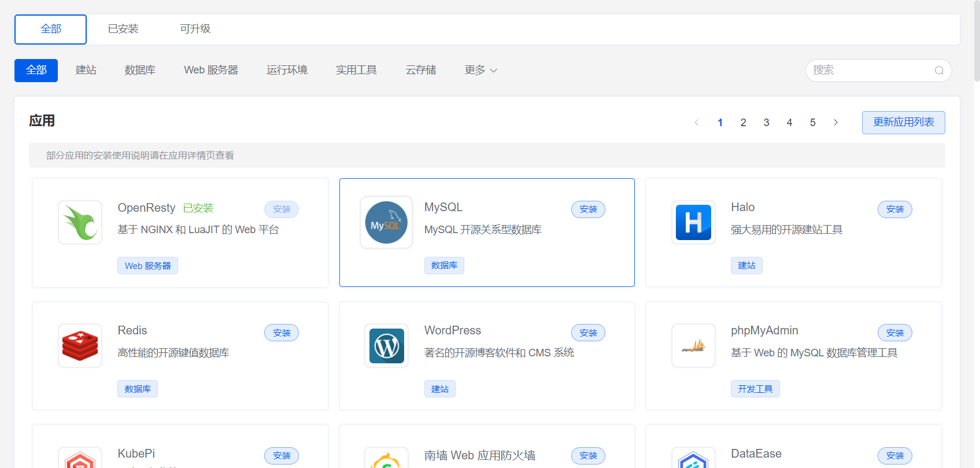Go to page 2
The image size is (980, 468).
click(743, 123)
